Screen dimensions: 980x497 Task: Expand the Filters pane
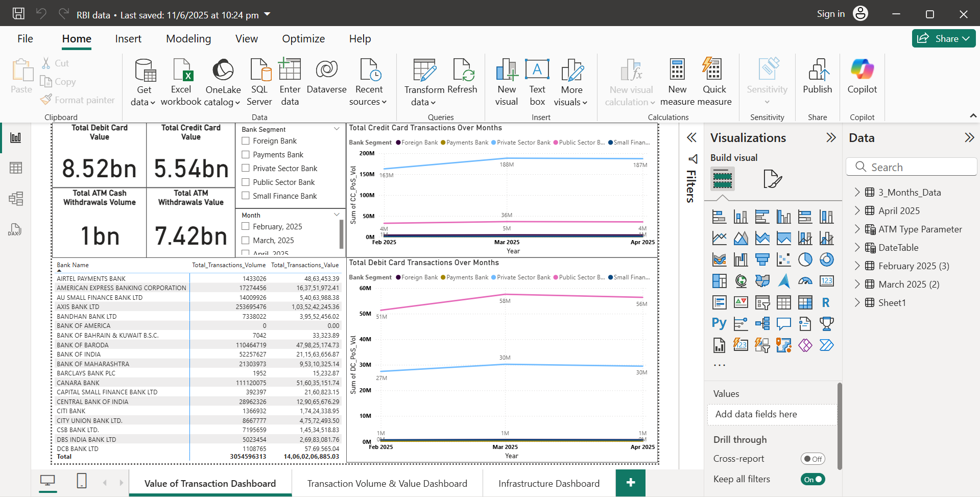[x=691, y=137]
